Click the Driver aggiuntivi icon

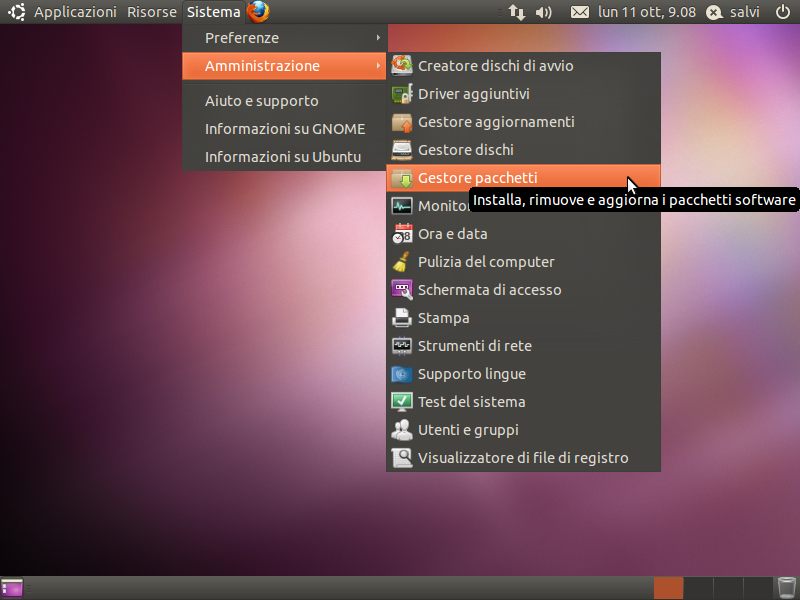pyautogui.click(x=402, y=94)
